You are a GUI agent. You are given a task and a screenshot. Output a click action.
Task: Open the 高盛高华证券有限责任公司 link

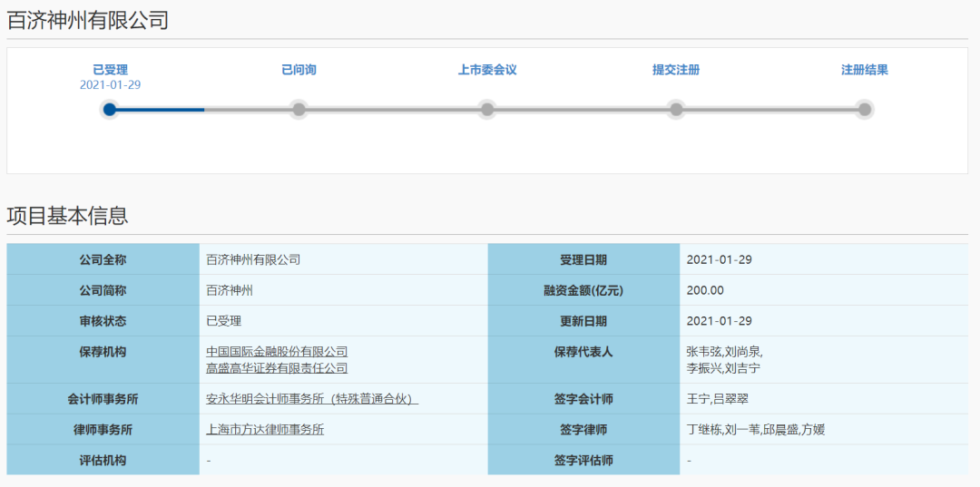(277, 368)
